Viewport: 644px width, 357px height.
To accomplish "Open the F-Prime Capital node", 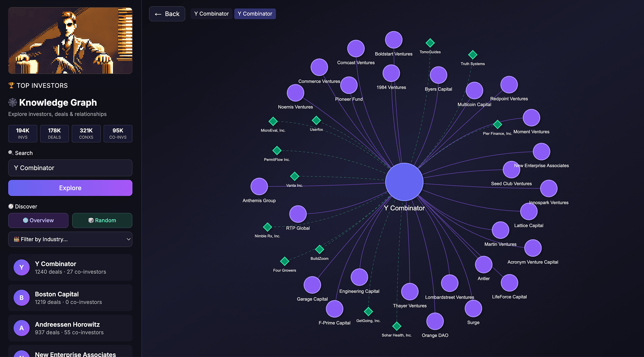I will pyautogui.click(x=334, y=309).
